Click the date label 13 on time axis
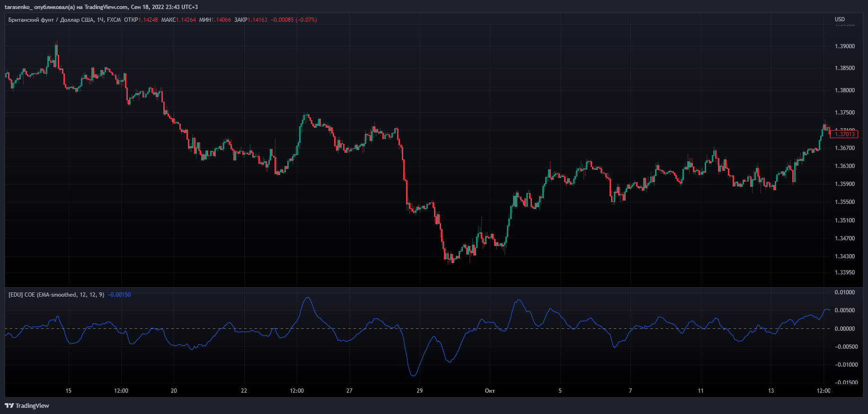This screenshot has width=868, height=414. pyautogui.click(x=771, y=391)
